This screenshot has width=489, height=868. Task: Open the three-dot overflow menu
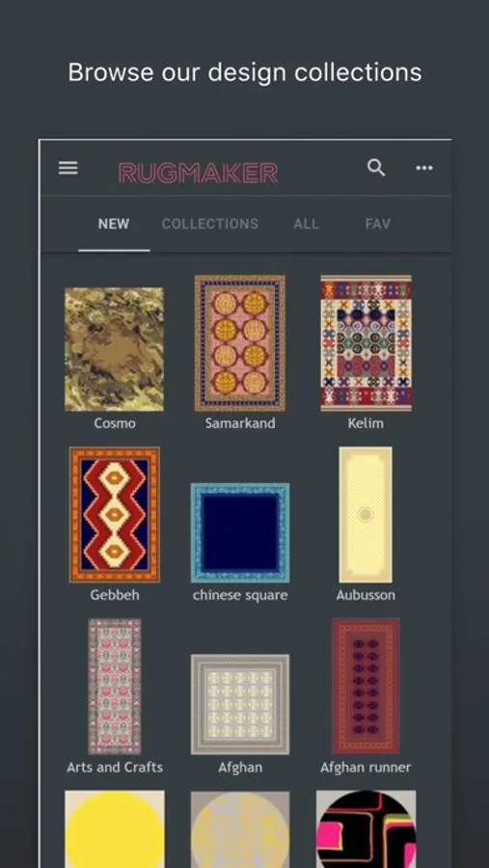pyautogui.click(x=424, y=168)
